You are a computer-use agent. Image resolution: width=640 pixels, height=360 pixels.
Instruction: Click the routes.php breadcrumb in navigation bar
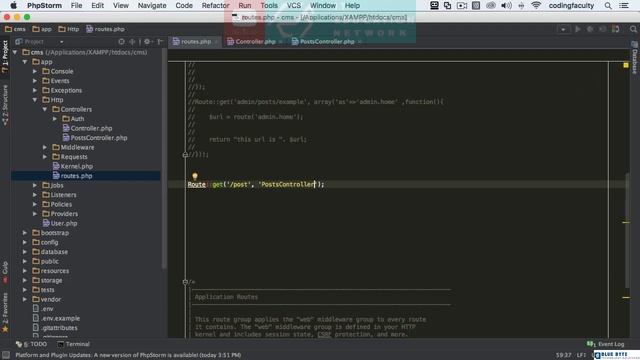[x=105, y=29]
